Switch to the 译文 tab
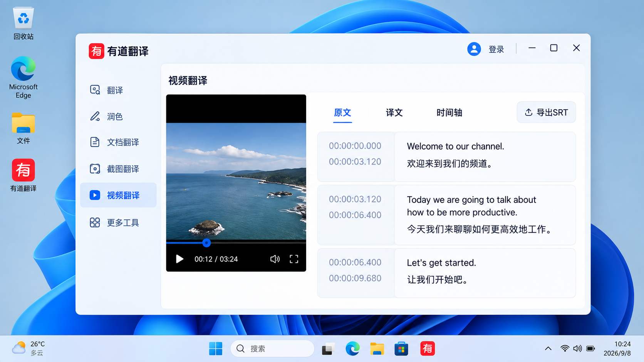644x362 pixels. click(394, 113)
